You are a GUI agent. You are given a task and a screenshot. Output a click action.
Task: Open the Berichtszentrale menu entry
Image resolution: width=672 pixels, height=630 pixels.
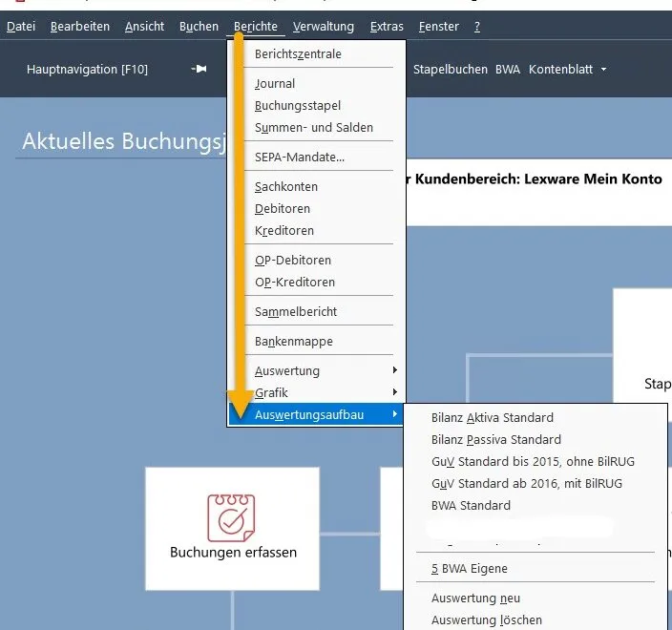coord(297,54)
